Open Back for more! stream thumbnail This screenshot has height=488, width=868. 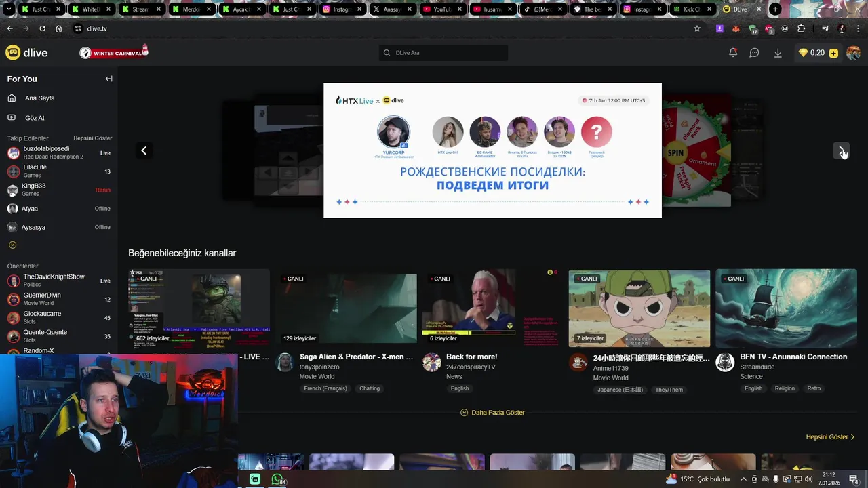[x=492, y=308]
